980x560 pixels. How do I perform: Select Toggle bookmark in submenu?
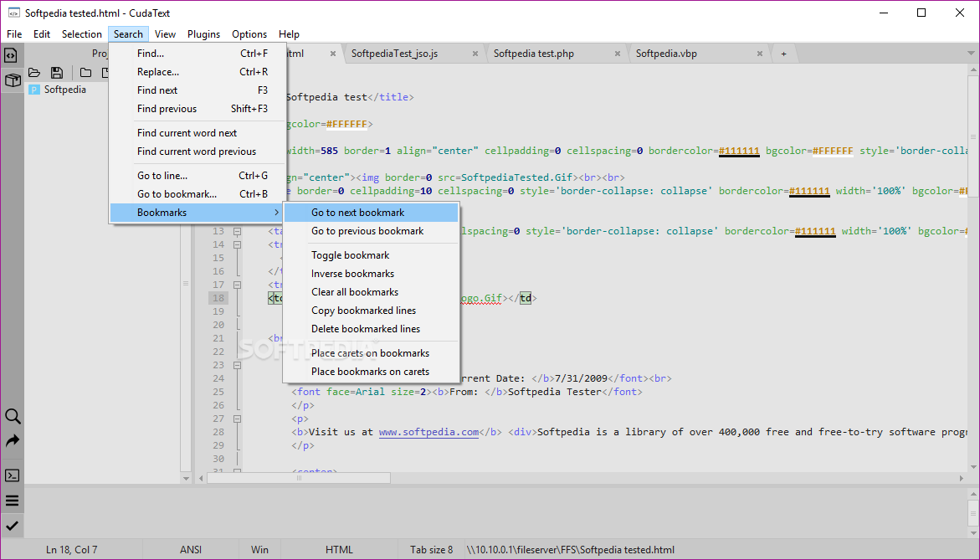pos(372,255)
